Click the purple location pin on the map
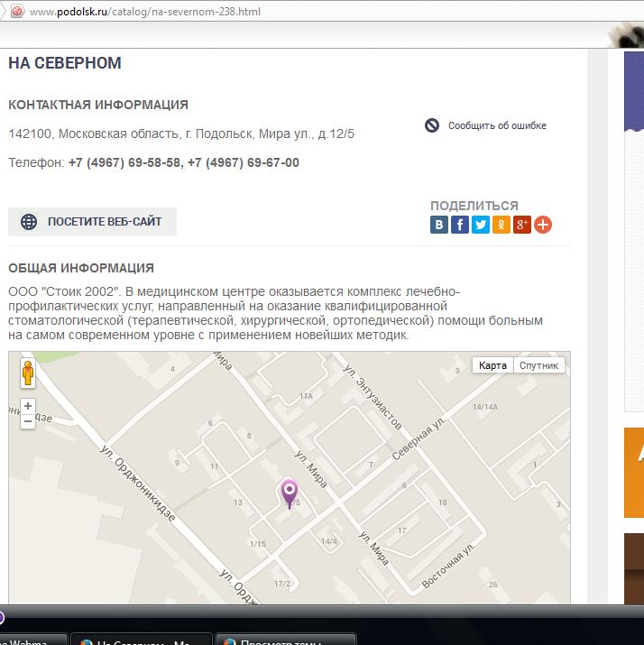 290,493
